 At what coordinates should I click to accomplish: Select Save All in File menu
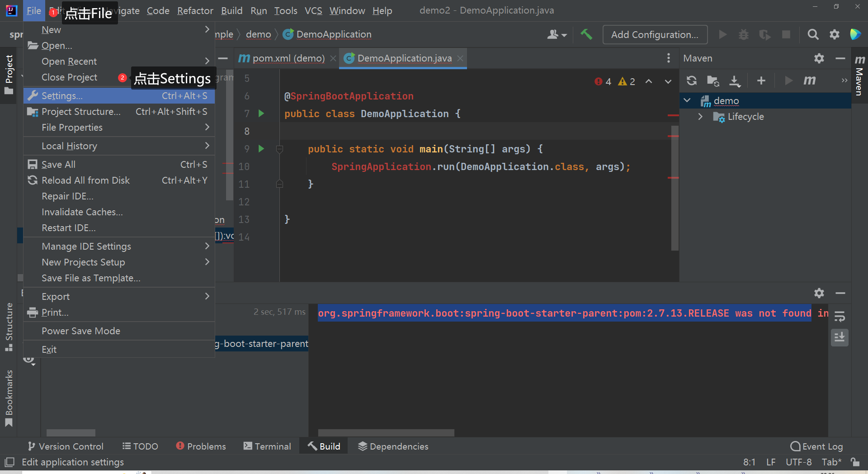(119, 164)
